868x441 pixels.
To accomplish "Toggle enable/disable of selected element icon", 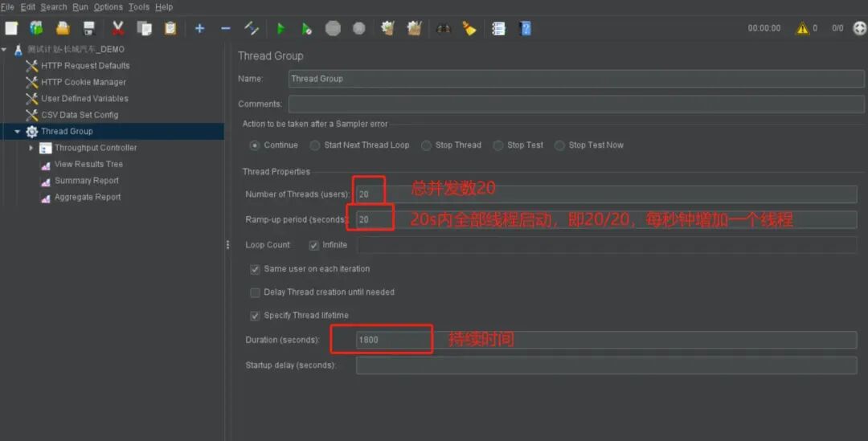I will 252,28.
